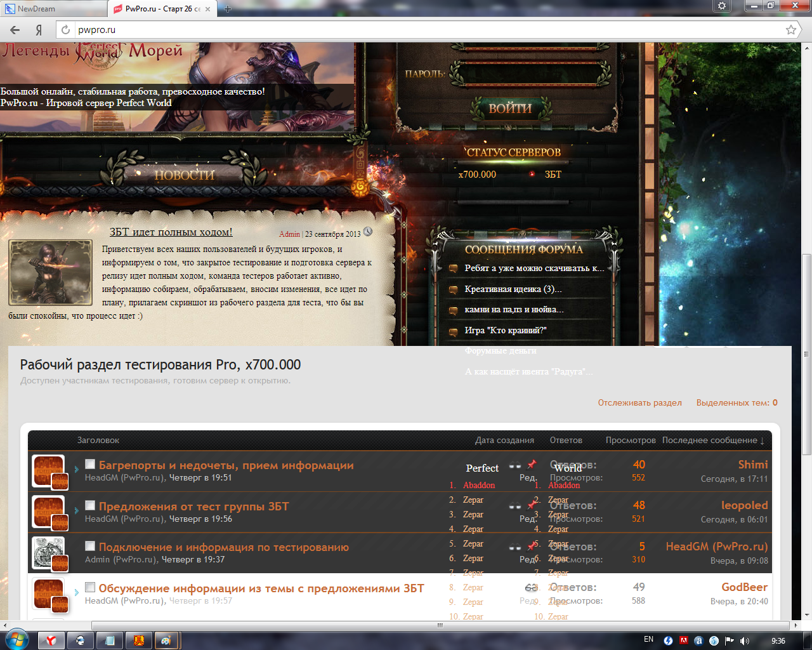Click the pin icon in the "Багрепорты" row

532,464
